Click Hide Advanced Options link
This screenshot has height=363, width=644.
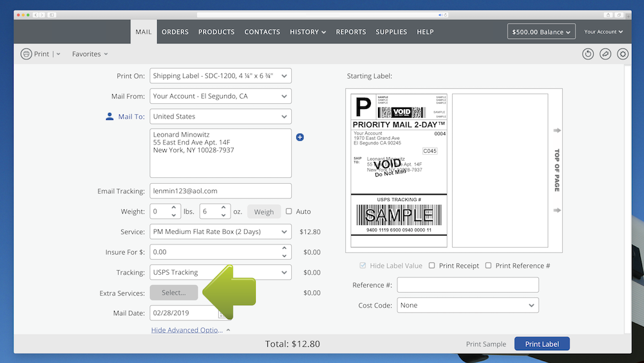(x=187, y=329)
